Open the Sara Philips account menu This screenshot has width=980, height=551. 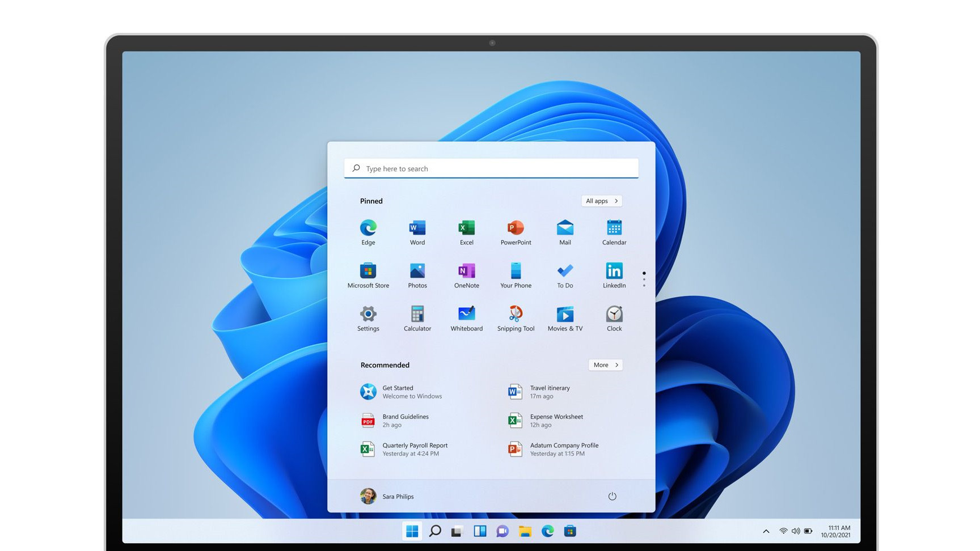(387, 496)
